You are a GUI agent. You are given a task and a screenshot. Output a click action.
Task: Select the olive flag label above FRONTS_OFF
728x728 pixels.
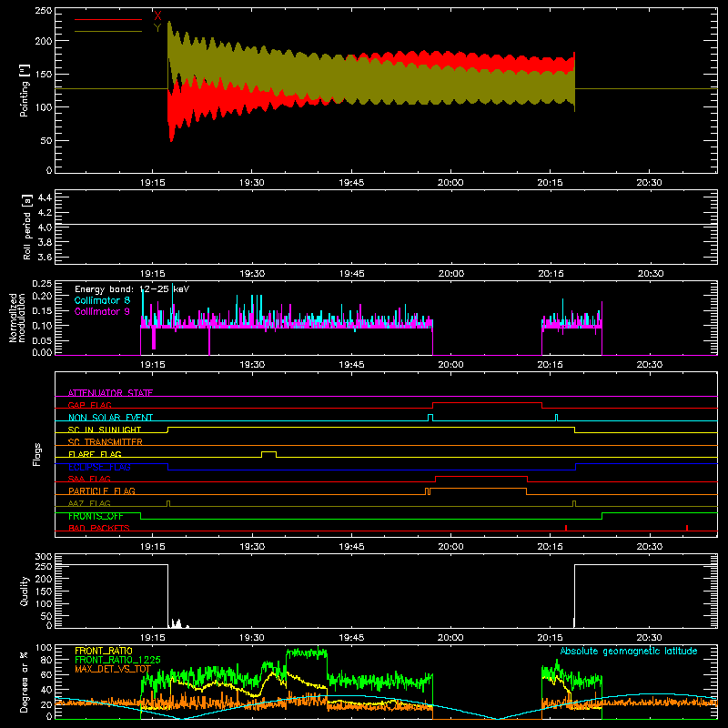pos(89,503)
